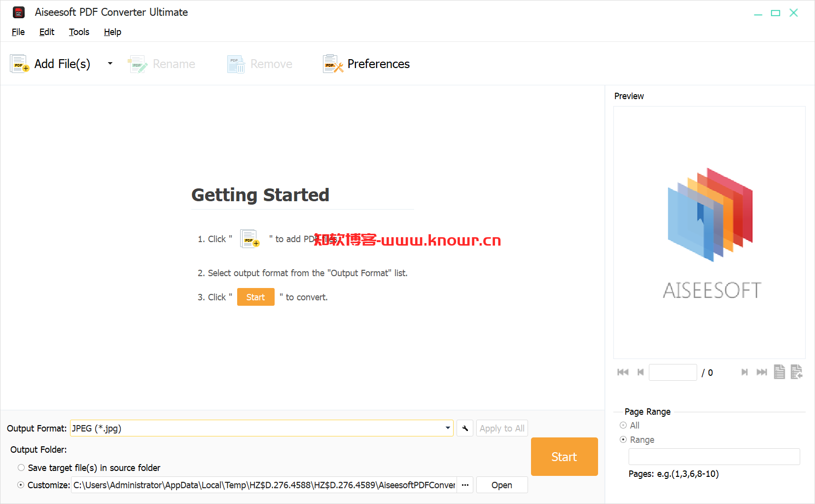Open the Tools menu
Screen dimensions: 815x504
point(79,32)
